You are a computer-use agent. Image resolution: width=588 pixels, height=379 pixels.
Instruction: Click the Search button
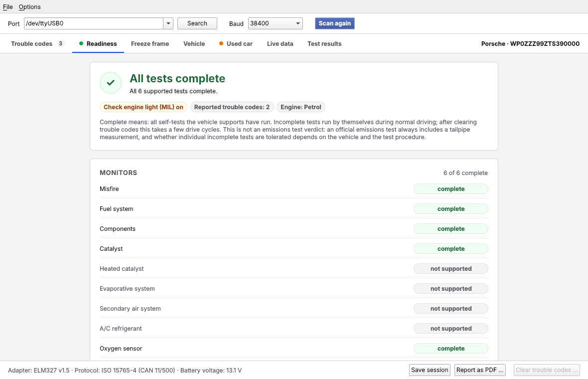click(x=197, y=23)
